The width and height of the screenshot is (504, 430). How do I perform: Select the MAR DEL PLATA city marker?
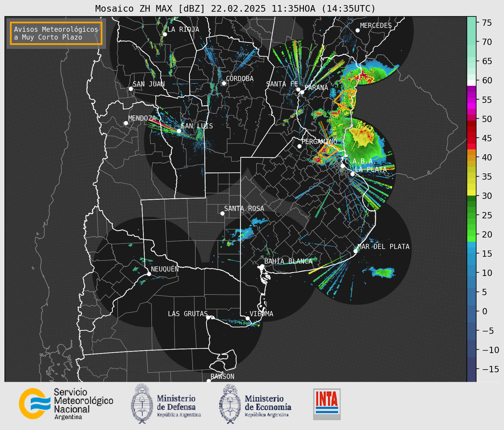click(x=356, y=251)
